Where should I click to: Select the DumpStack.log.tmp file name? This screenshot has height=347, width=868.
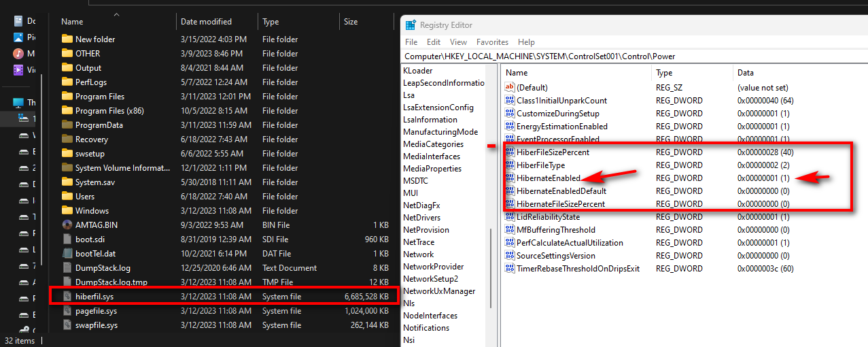[111, 282]
